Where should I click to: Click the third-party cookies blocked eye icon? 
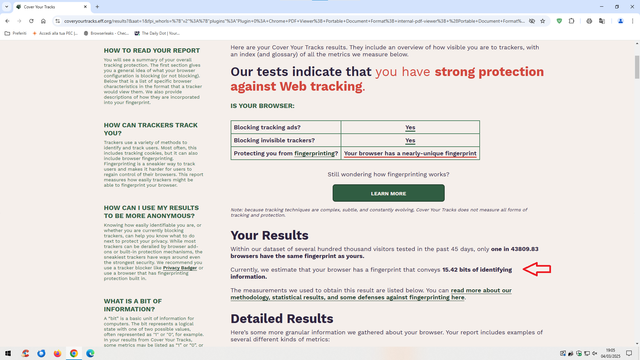pos(532,21)
